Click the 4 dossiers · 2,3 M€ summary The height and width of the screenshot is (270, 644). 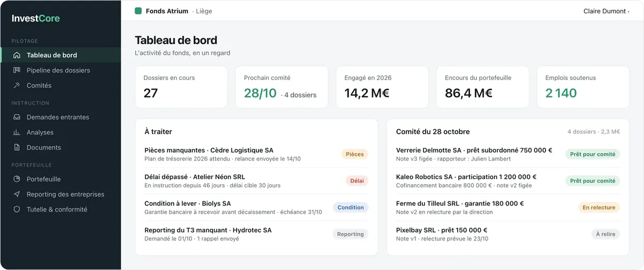pyautogui.click(x=594, y=132)
